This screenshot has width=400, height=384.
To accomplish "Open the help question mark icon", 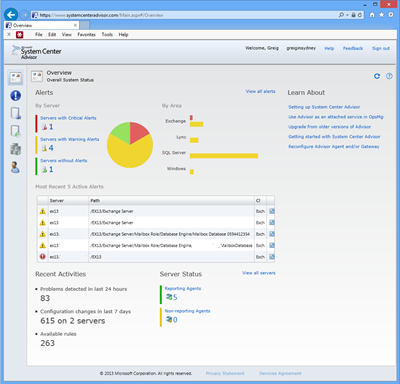I will 389,76.
